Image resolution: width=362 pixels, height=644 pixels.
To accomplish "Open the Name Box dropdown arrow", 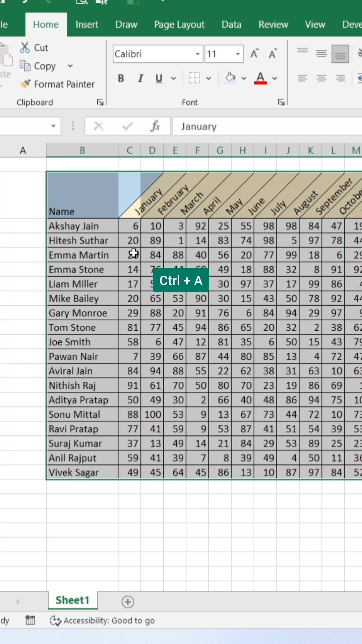I will coord(53,126).
